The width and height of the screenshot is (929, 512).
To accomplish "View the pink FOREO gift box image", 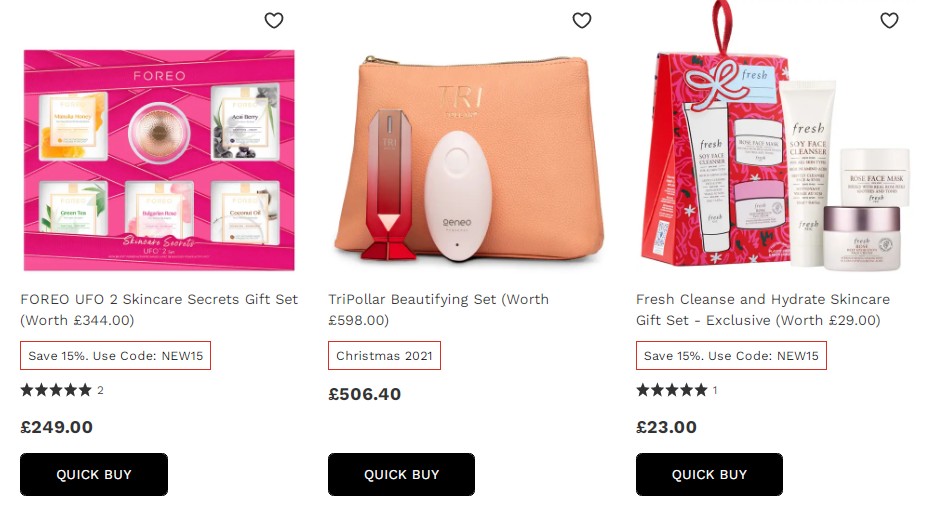I will click(159, 160).
